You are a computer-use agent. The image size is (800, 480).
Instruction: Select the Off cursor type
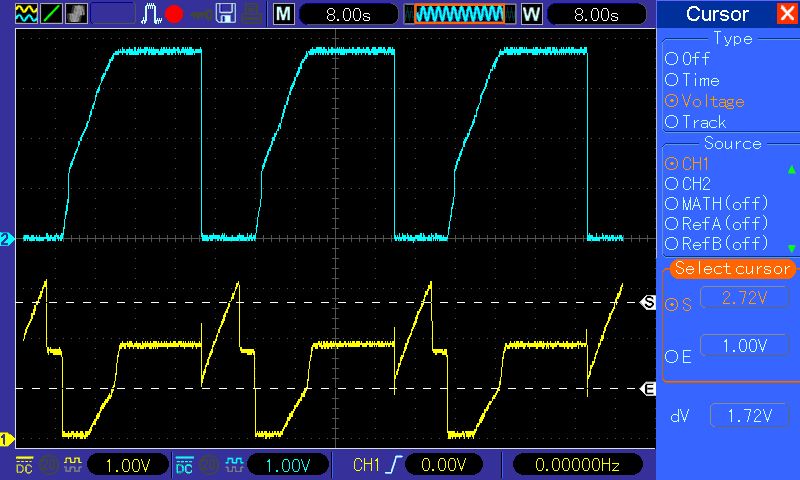point(693,59)
